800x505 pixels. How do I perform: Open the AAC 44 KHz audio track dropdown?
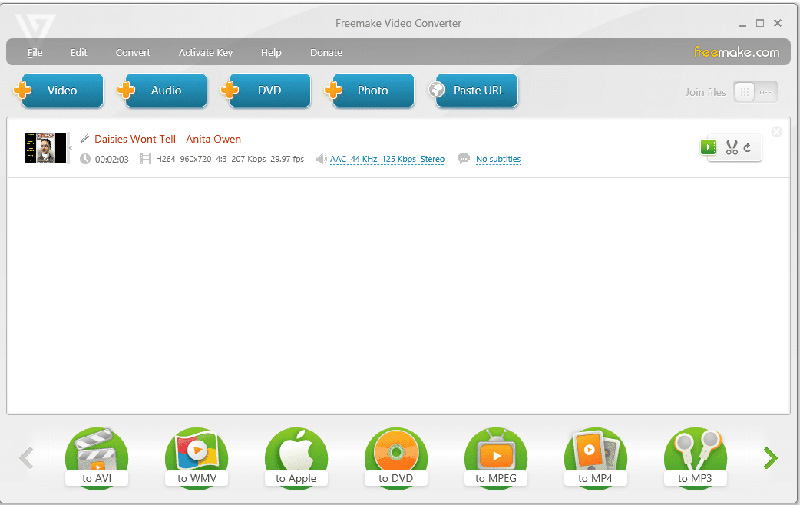[387, 159]
